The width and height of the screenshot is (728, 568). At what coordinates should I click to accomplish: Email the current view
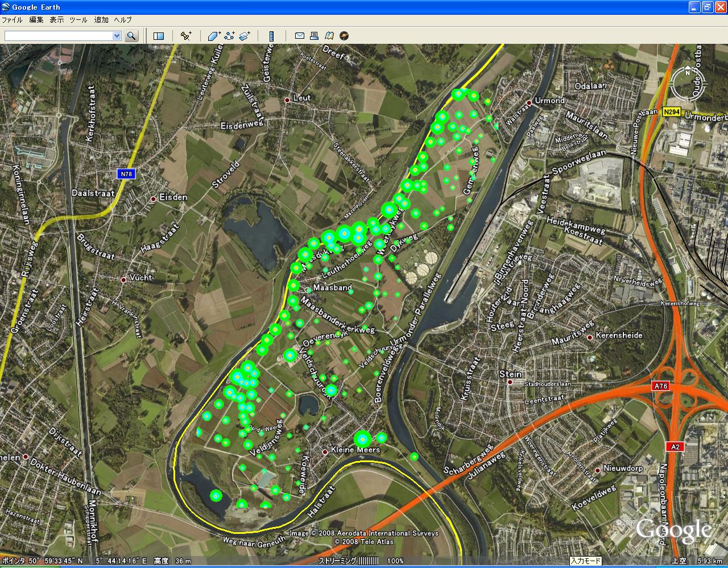[x=299, y=36]
